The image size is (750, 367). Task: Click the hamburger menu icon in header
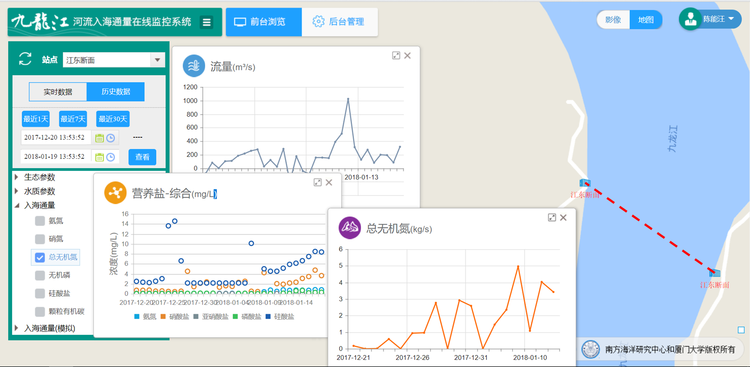pyautogui.click(x=206, y=22)
